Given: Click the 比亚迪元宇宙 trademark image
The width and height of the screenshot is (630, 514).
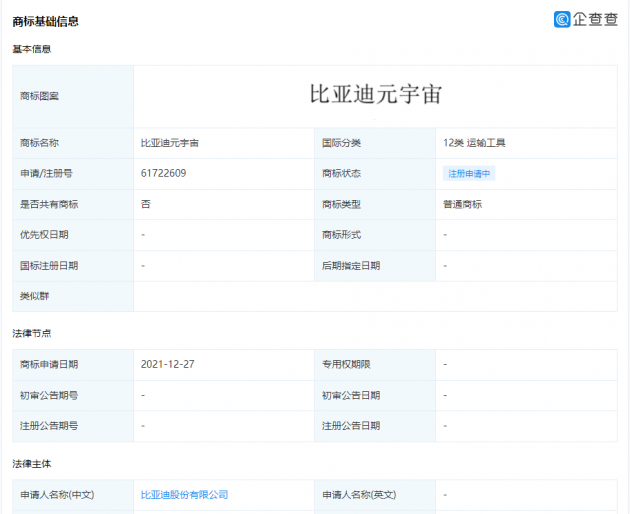Looking at the screenshot, I should point(375,94).
